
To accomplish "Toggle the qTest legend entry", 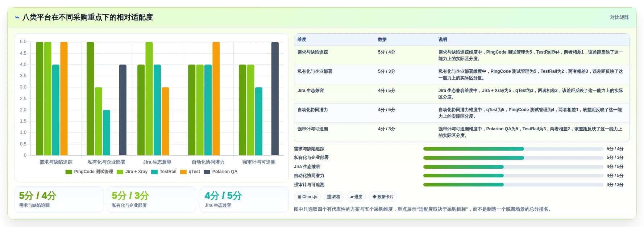I will pos(190,172).
